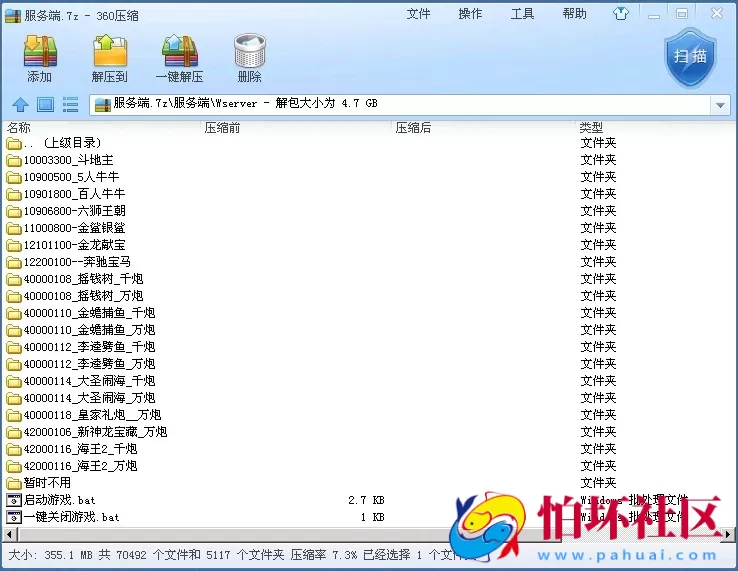
Task: Click the 扫描 scan shield button
Action: coord(690,57)
